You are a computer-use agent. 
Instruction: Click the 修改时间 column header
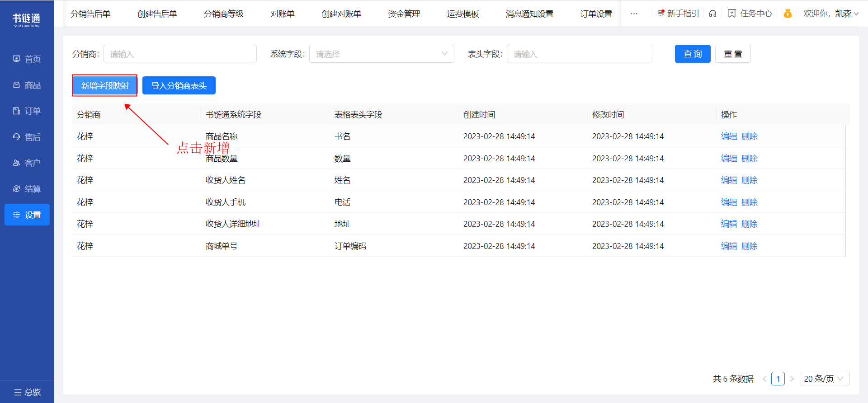(x=608, y=115)
